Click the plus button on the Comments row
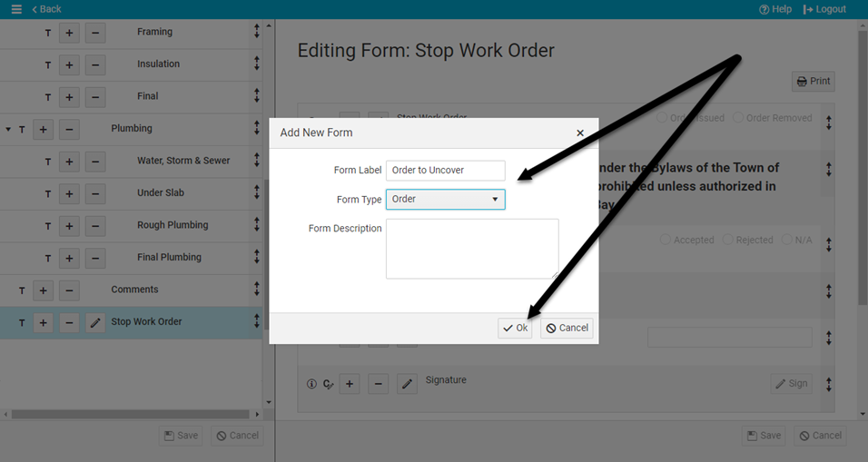The height and width of the screenshot is (462, 868). 44,290
